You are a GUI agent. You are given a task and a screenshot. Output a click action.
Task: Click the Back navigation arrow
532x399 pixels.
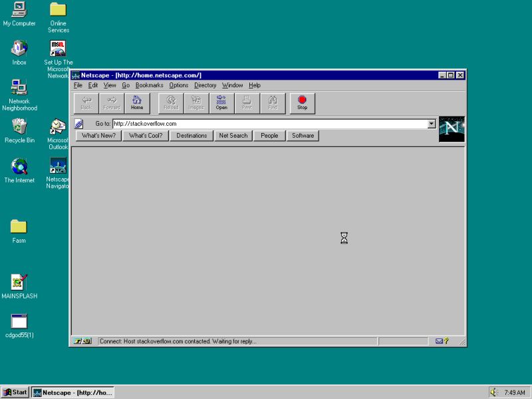[86, 102]
